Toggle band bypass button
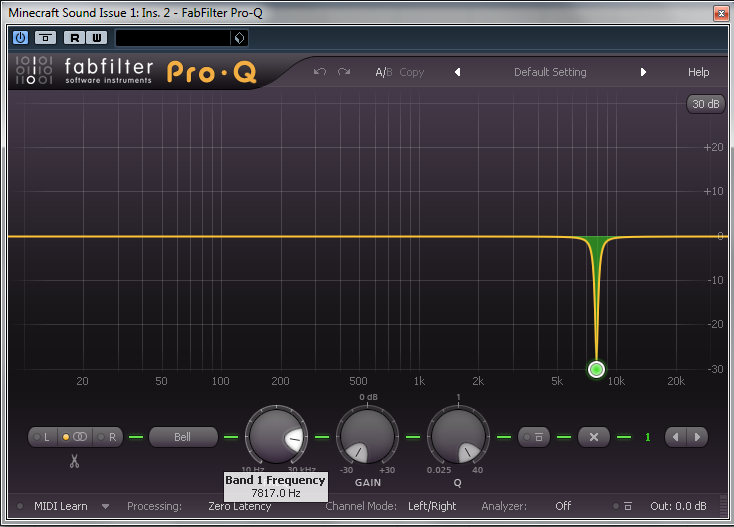The image size is (734, 527). (534, 437)
